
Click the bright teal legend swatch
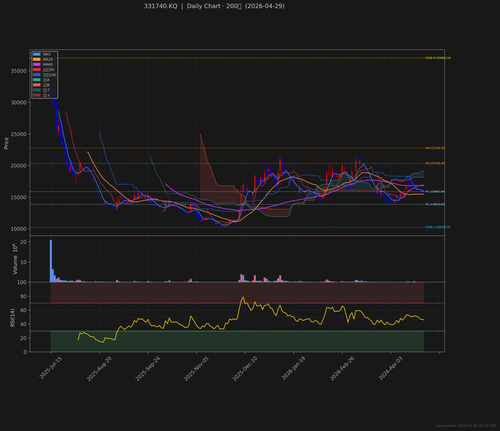tap(37, 80)
